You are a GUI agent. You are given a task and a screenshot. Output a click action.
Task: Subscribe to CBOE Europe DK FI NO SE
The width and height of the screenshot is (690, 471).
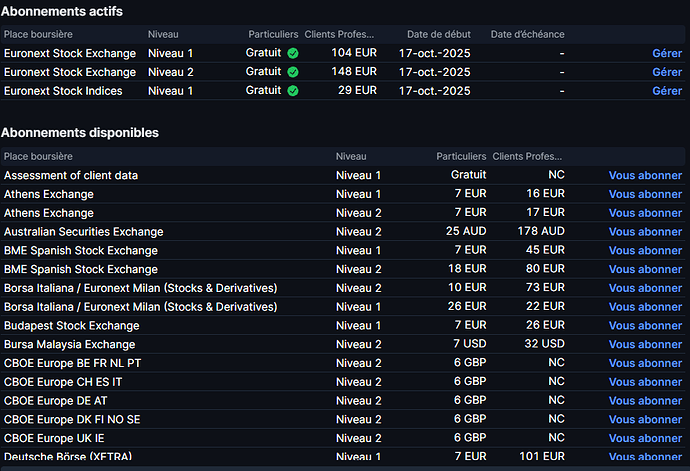coord(645,419)
